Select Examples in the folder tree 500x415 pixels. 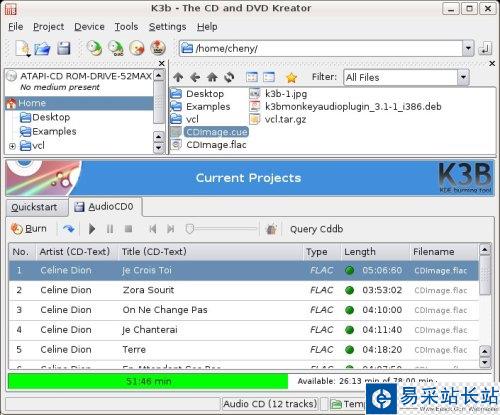(48, 131)
